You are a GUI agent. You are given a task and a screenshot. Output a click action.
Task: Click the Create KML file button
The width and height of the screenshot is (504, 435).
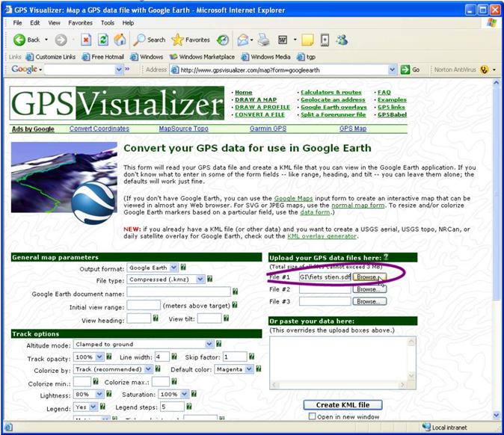(x=342, y=405)
